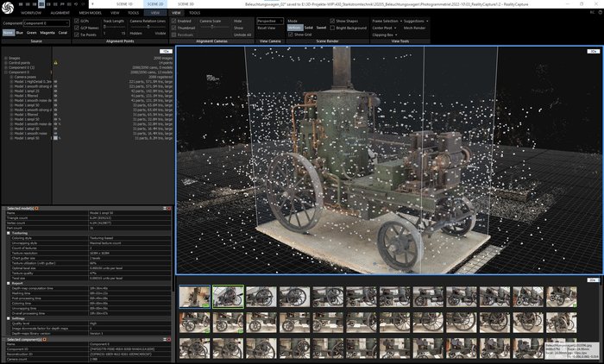Viewport: 604px width, 364px height.
Task: Toggle eye icon for Model 1 HighDetail
Action: pos(56,81)
